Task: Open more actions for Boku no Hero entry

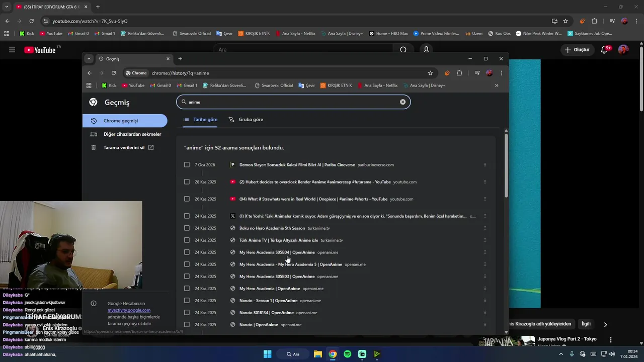Action: pos(485,228)
